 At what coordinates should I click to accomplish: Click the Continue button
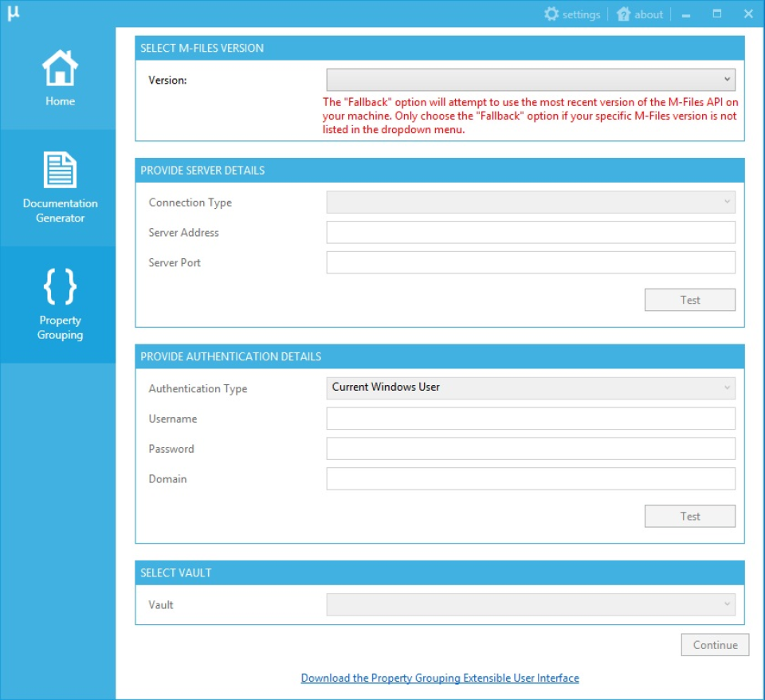(715, 645)
